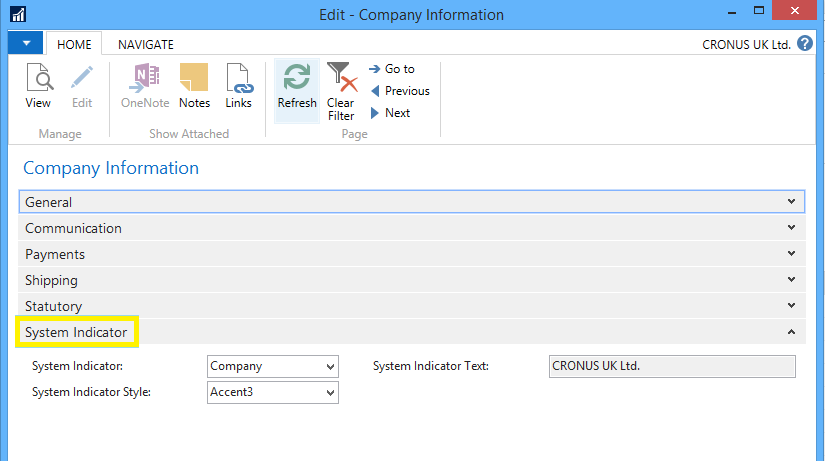Click the Statutory FastTab header text
Viewport: 825px width, 461px height.
(x=53, y=306)
